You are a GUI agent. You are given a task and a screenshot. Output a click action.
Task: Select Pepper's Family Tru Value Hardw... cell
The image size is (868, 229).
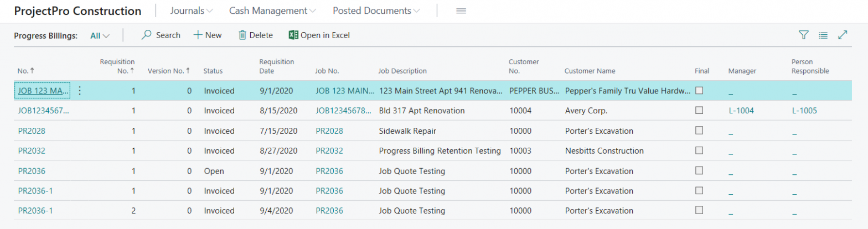click(628, 91)
